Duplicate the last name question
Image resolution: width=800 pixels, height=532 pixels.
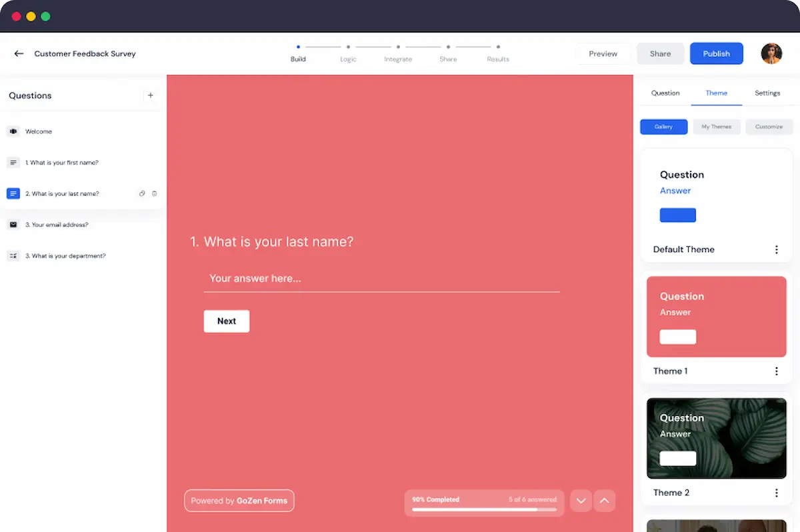(142, 193)
